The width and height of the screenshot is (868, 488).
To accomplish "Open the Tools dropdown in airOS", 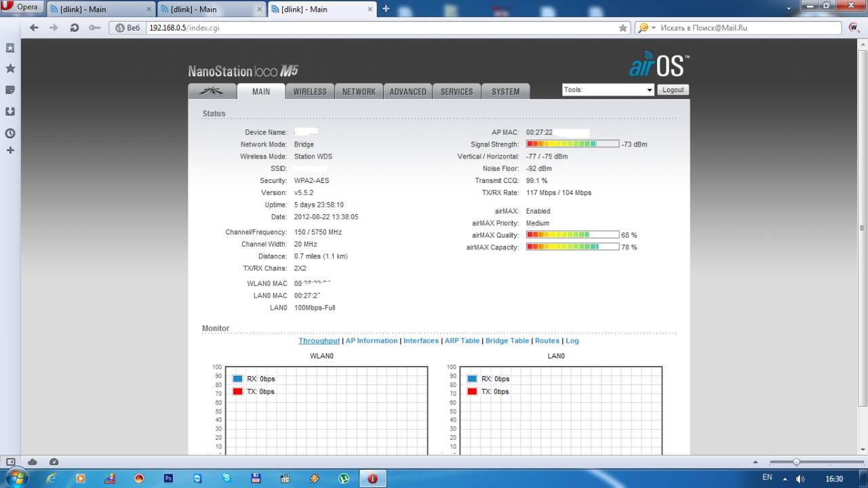I will coord(608,89).
